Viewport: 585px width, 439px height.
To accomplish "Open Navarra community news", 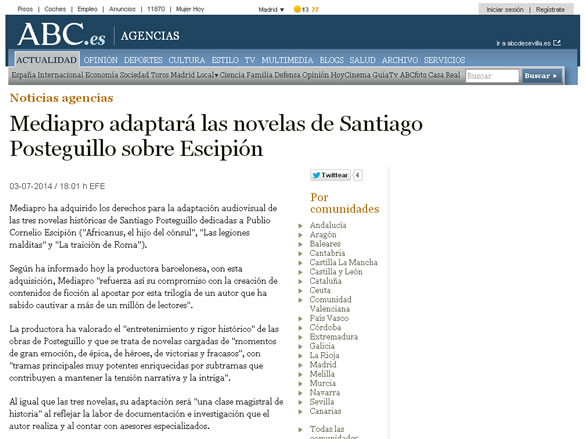I will [325, 393].
